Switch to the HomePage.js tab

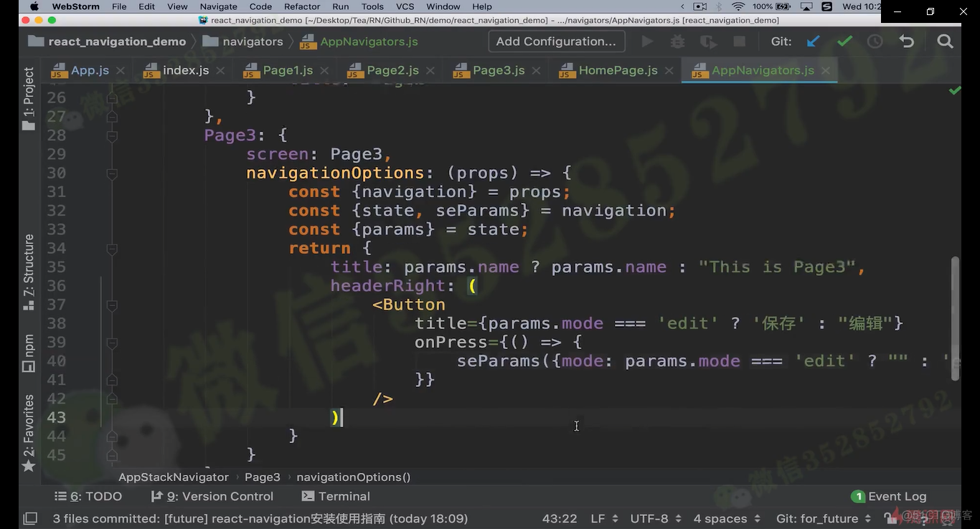click(x=617, y=70)
